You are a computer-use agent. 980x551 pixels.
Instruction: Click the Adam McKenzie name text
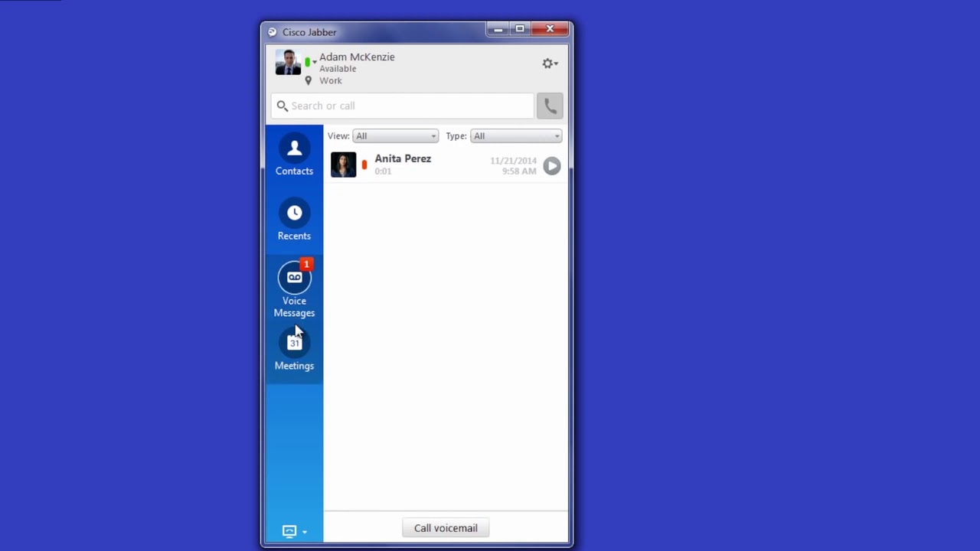357,57
